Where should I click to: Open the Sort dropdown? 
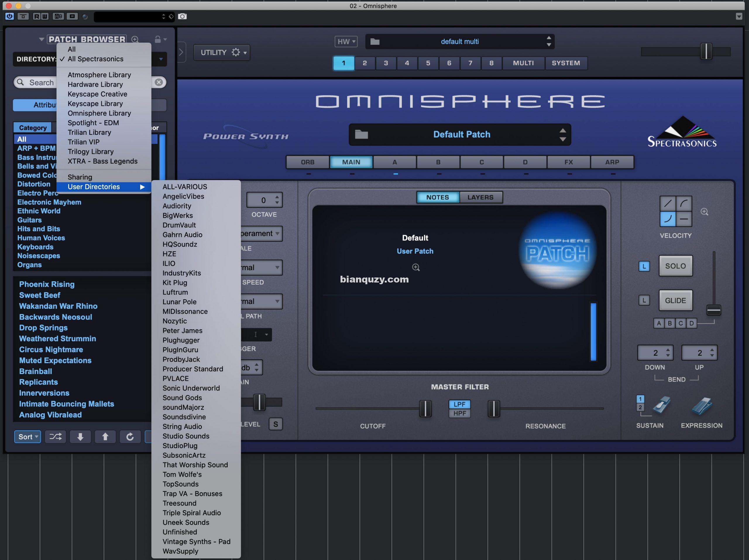pos(28,437)
